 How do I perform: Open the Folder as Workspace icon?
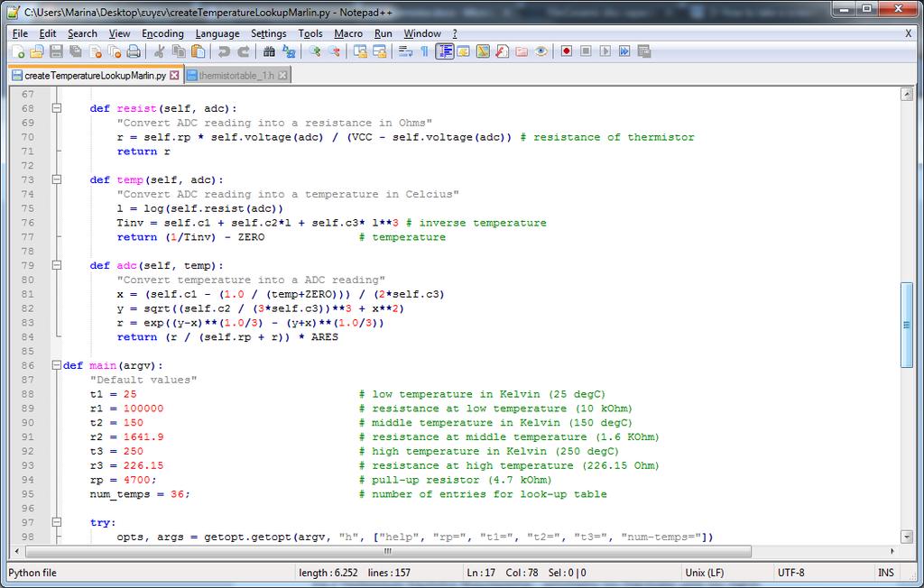tap(522, 51)
